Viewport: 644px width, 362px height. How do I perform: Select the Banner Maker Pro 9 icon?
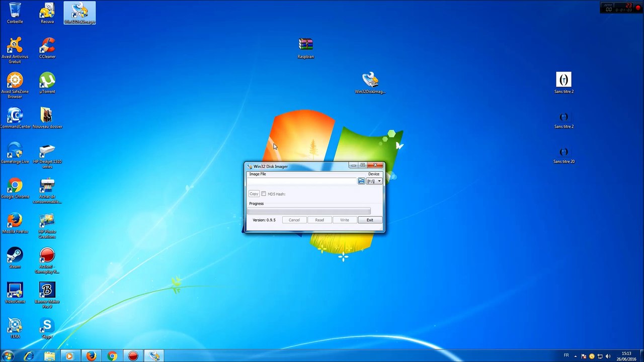pyautogui.click(x=47, y=296)
